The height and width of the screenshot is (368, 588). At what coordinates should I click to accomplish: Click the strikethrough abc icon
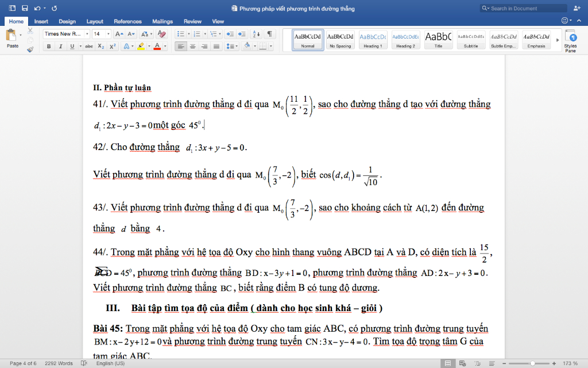point(89,46)
